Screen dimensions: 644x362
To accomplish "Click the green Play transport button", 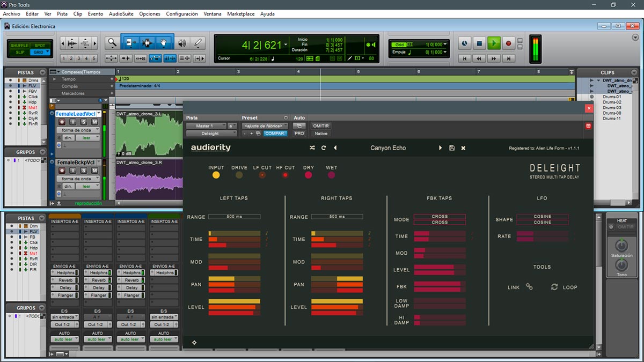I will pos(494,43).
